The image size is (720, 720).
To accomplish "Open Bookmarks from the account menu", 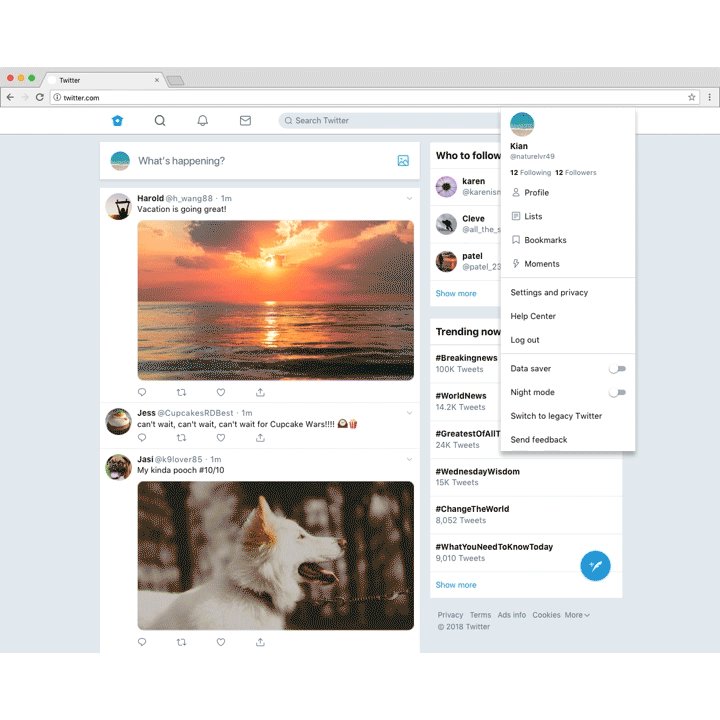I will click(x=568, y=240).
